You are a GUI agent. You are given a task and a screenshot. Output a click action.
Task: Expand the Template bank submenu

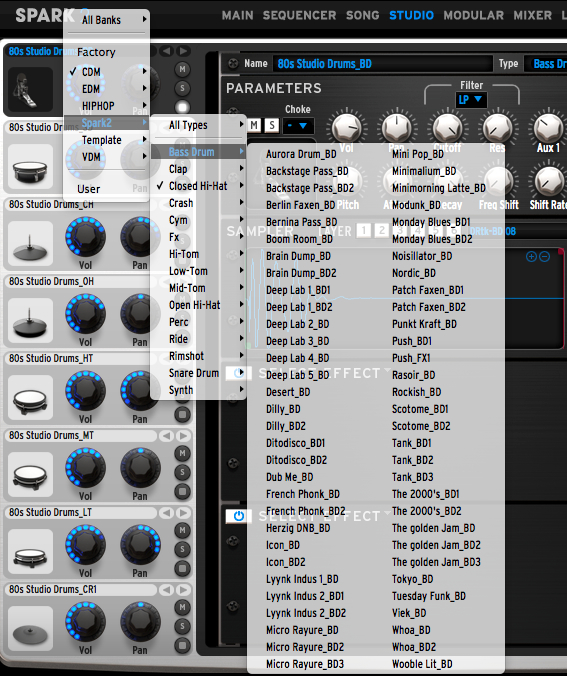point(107,140)
